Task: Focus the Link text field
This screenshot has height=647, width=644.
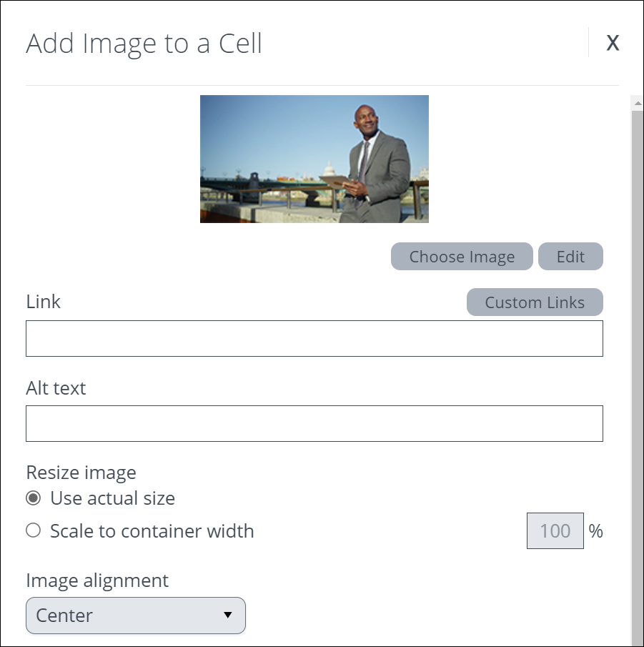Action: tap(314, 339)
